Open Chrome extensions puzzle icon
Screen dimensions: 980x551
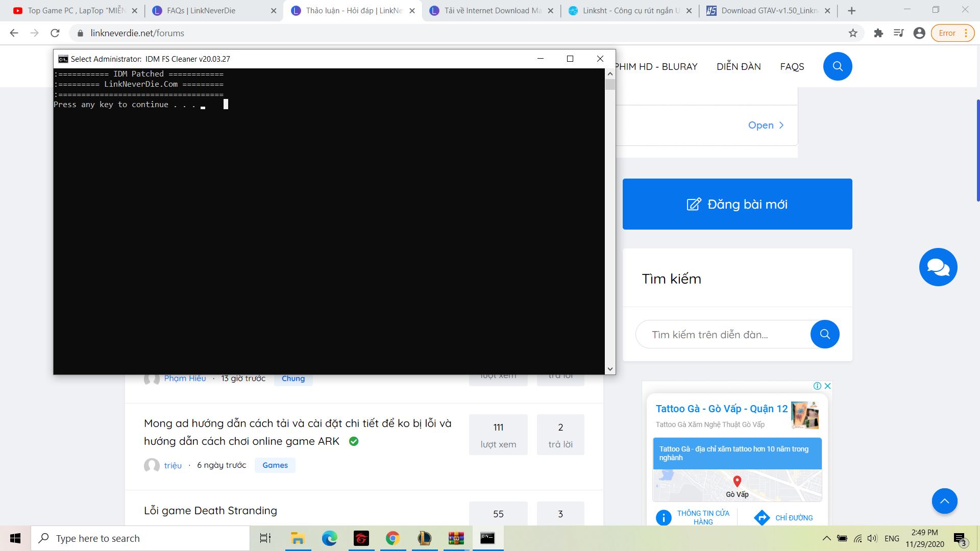878,33
